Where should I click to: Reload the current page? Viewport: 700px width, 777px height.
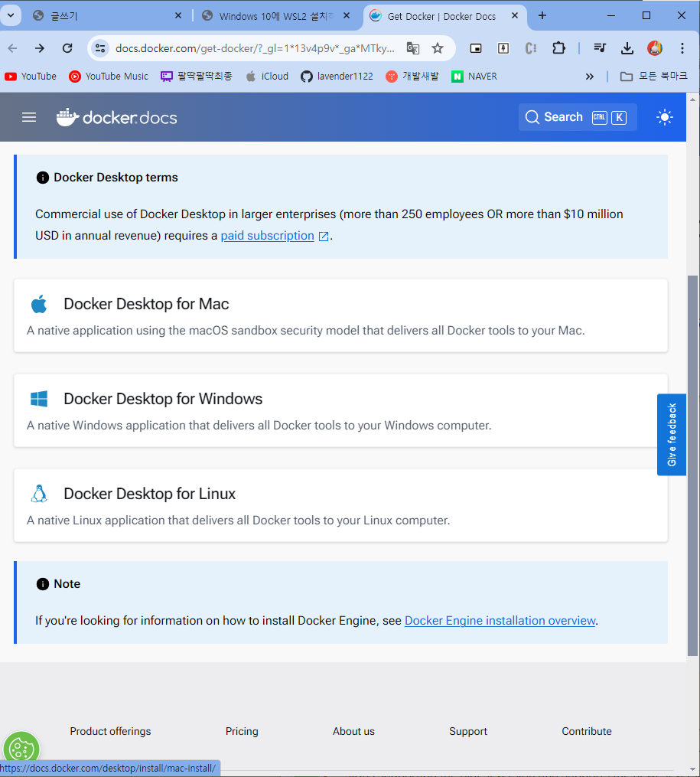67,48
